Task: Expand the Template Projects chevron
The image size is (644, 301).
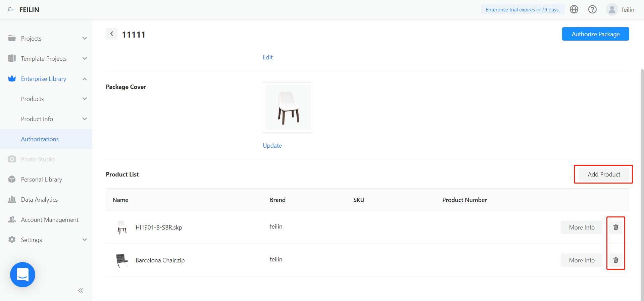Action: click(85, 59)
